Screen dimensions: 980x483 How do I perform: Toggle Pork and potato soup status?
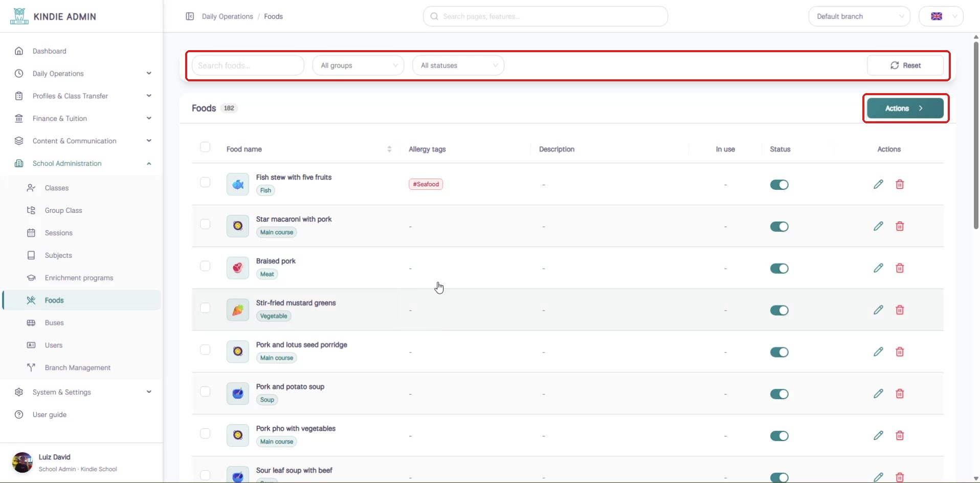tap(779, 394)
